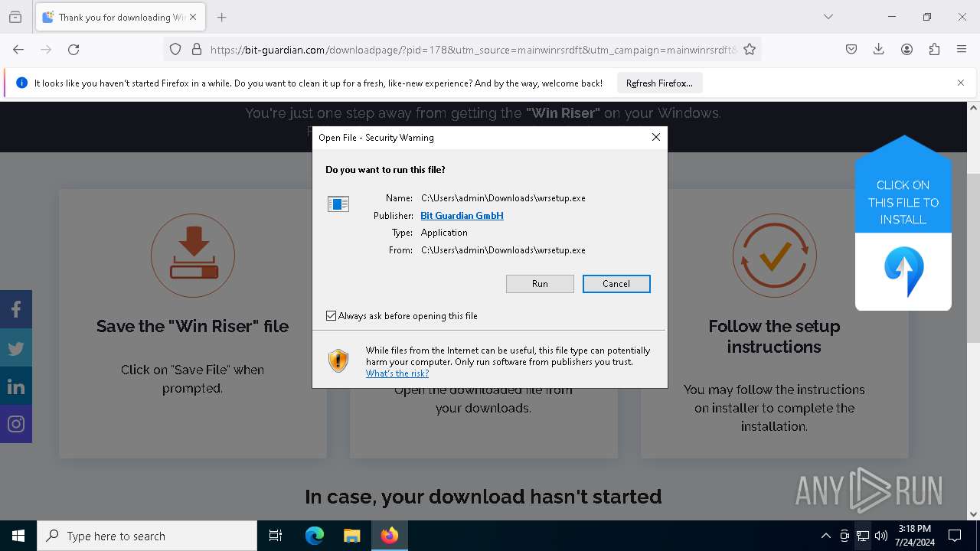Open the tracking protection shield icon
This screenshot has height=551, width=980.
[175, 50]
